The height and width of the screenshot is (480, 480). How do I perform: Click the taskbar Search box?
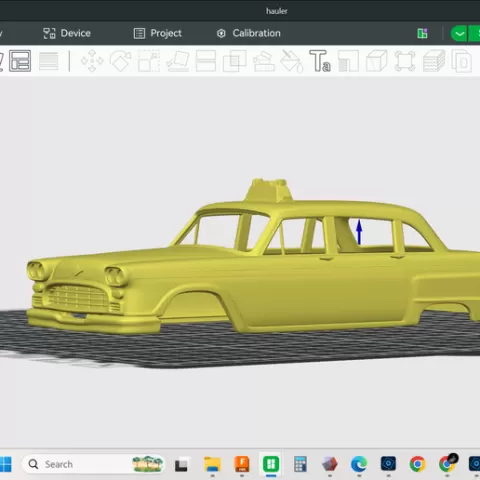(x=93, y=464)
